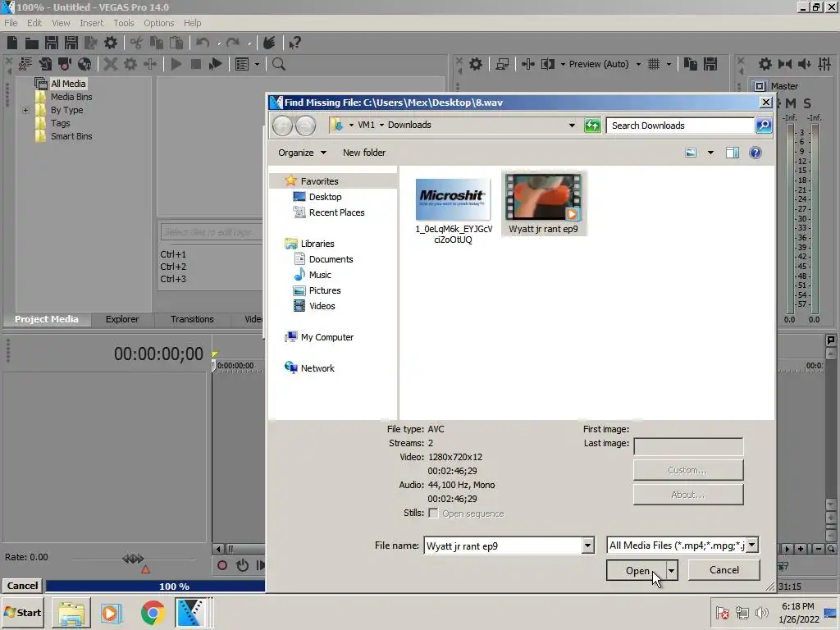The image size is (840, 630).
Task: Switch to the Explorer tab
Action: (x=122, y=319)
